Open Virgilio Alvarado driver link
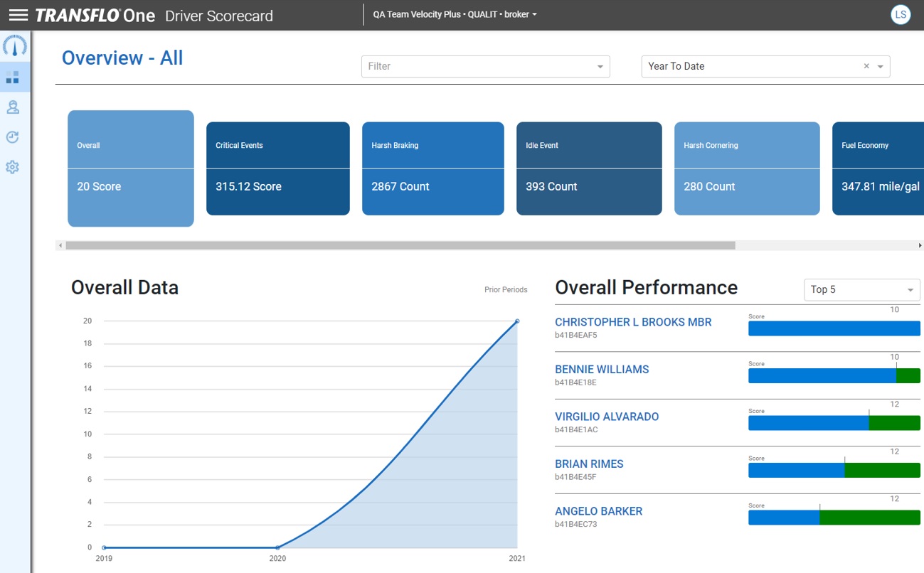This screenshot has width=924, height=573. [x=607, y=417]
